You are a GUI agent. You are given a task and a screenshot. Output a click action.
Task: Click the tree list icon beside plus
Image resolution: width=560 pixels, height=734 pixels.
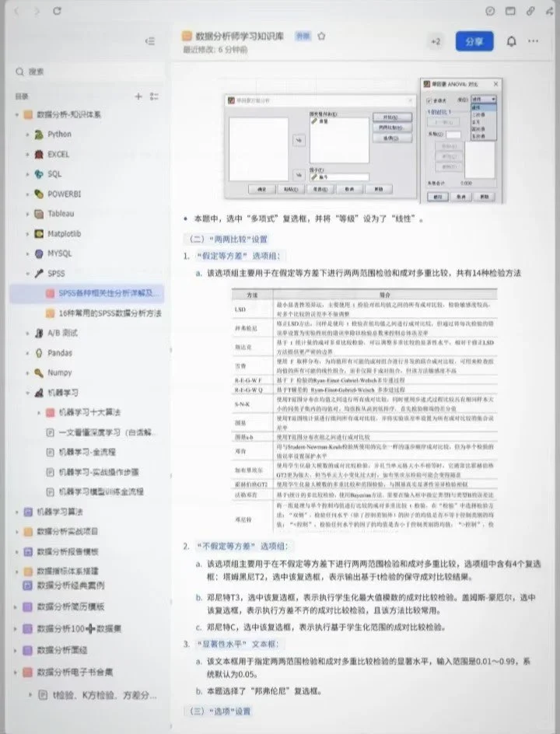point(154,96)
